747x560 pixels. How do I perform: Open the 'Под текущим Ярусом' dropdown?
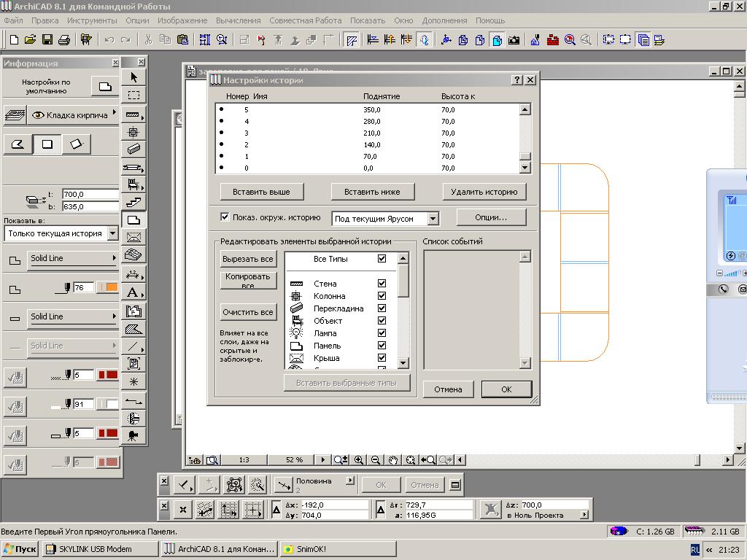tap(433, 219)
